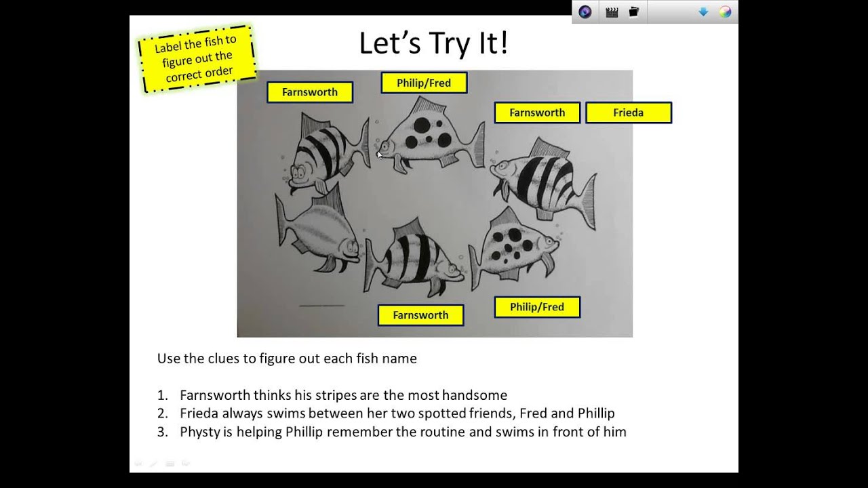The image size is (868, 488).
Task: Click the "Let's Try It!" slide title
Action: tap(433, 43)
